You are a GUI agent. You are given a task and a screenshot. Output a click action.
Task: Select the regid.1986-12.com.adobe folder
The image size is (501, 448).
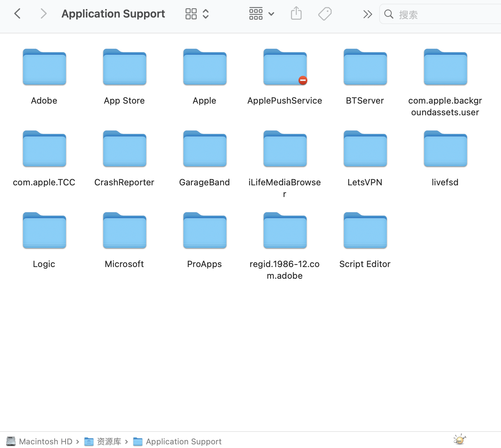[x=285, y=231]
